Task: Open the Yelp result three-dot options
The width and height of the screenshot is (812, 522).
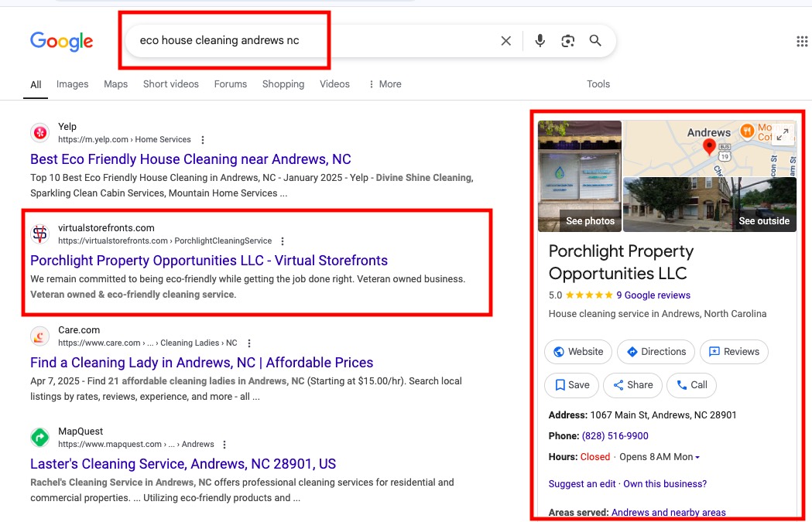Action: (x=203, y=140)
